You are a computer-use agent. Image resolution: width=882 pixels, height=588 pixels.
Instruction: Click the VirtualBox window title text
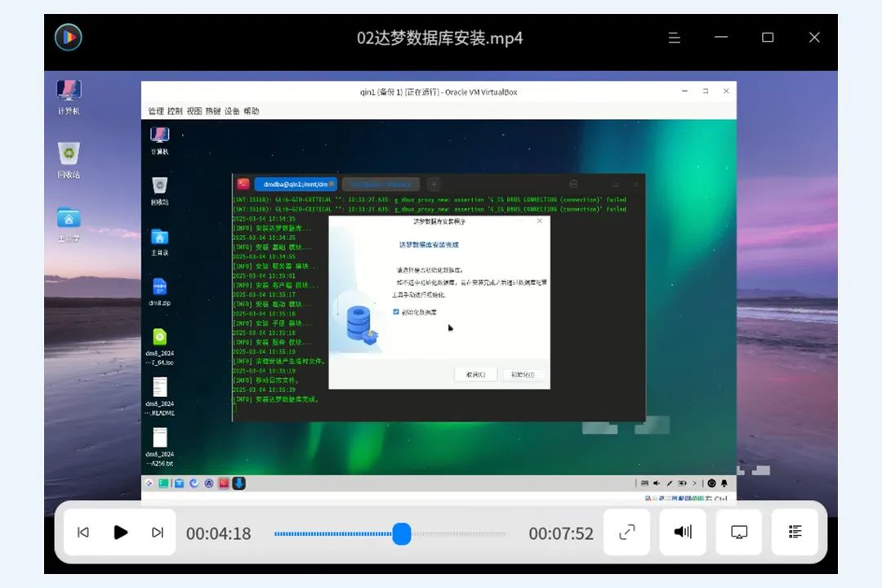tap(439, 91)
